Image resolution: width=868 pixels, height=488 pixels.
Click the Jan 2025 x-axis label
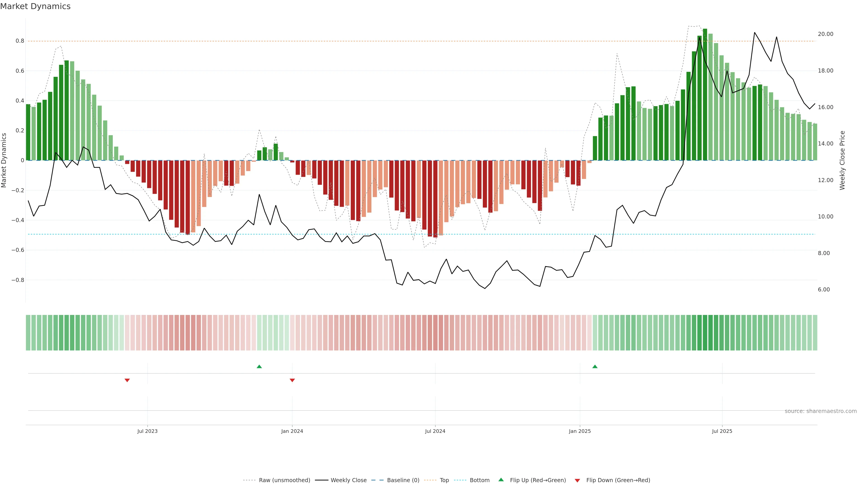pyautogui.click(x=580, y=431)
